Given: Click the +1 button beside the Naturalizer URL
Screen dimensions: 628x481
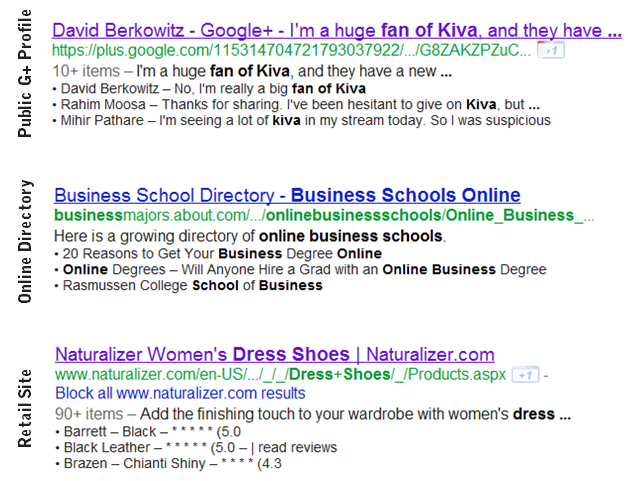Looking at the screenshot, I should 525,375.
